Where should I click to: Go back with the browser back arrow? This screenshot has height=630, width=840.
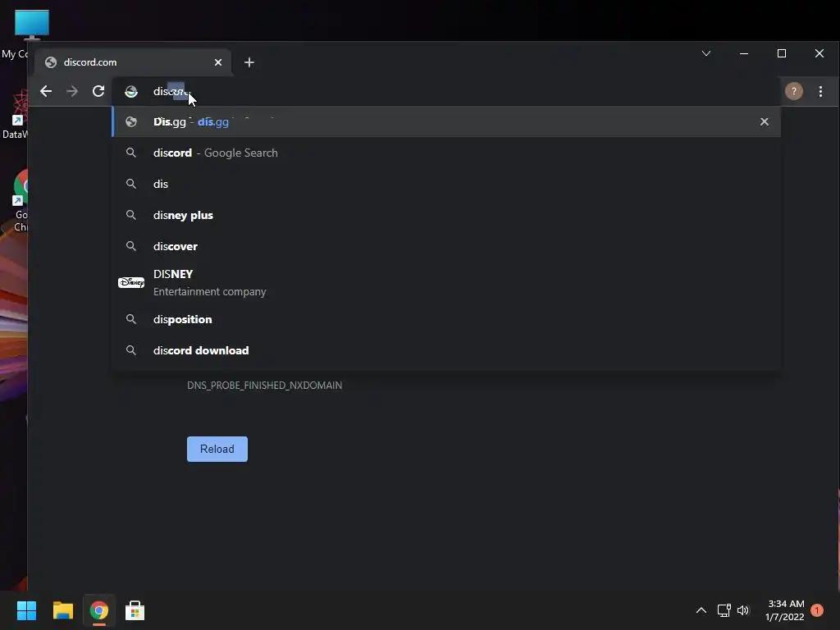pos(46,92)
